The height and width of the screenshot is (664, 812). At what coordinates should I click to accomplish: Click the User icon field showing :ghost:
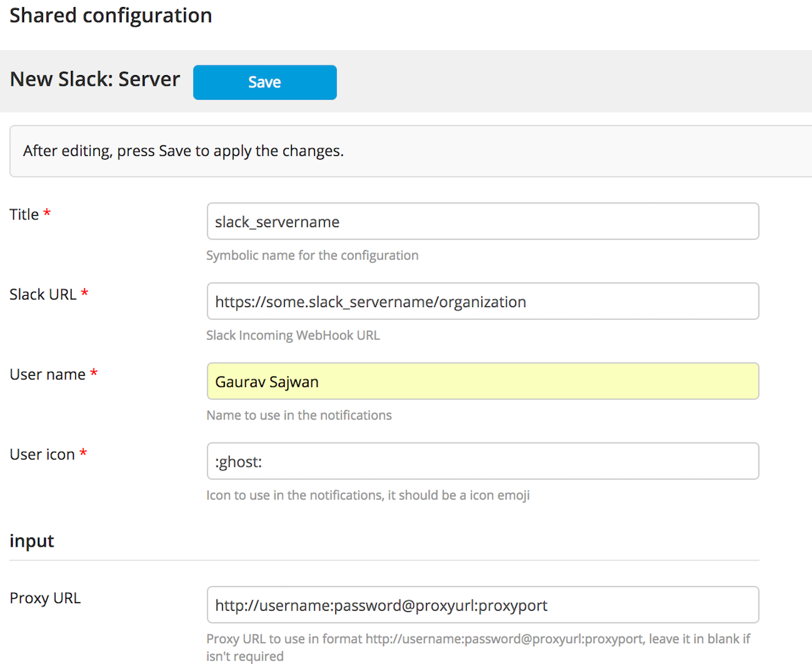[482, 462]
